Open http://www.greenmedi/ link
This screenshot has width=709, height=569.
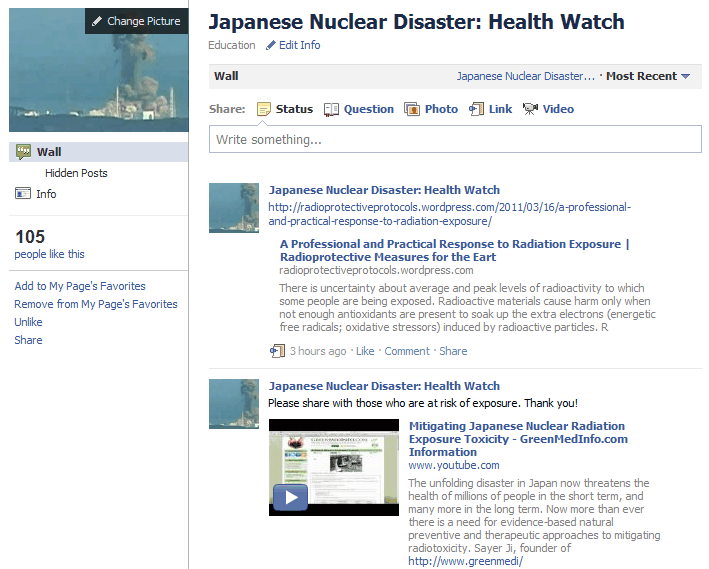pyautogui.click(x=465, y=562)
